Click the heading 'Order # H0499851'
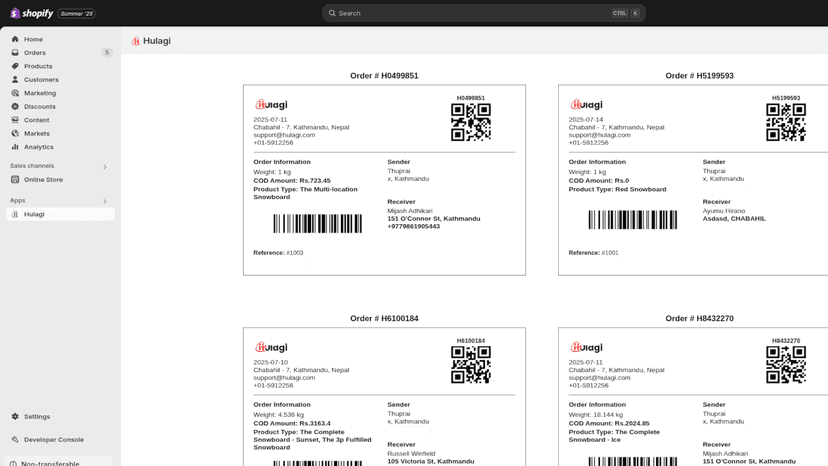The height and width of the screenshot is (466, 828). point(384,76)
